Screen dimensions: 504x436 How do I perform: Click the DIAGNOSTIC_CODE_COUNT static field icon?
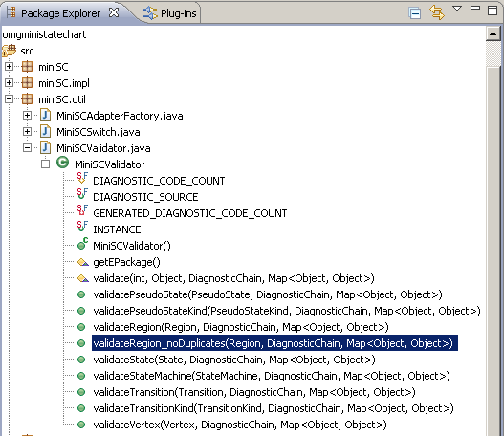tap(82, 178)
